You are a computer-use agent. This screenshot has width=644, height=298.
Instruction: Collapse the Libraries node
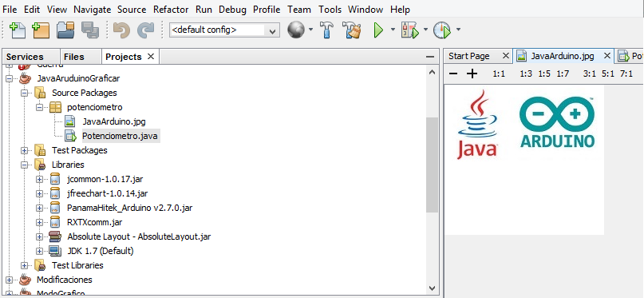[24, 165]
